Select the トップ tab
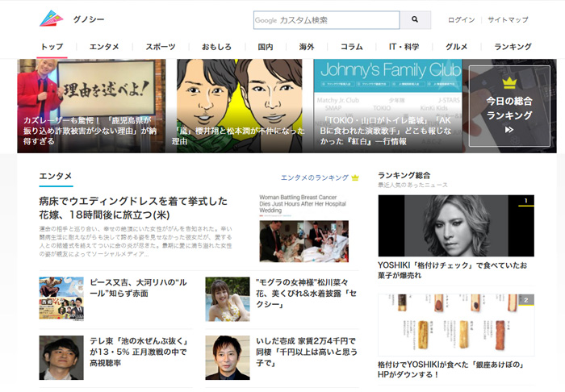 [52, 47]
